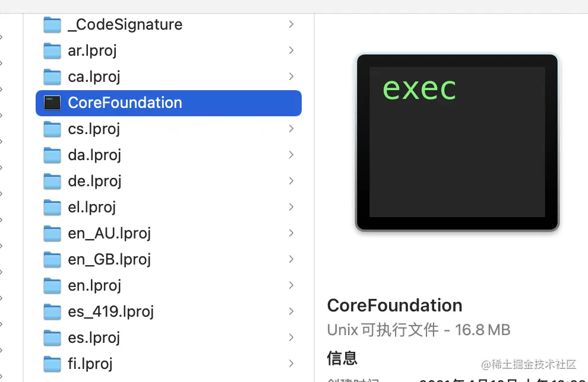Expand el.lproj using its chevron
Image resolution: width=588 pixels, height=382 pixels.
tap(291, 207)
